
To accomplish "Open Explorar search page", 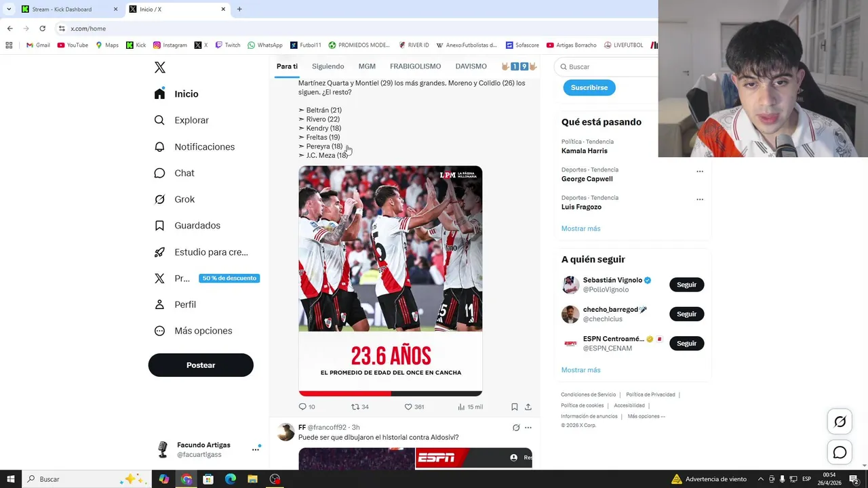I will [x=182, y=120].
